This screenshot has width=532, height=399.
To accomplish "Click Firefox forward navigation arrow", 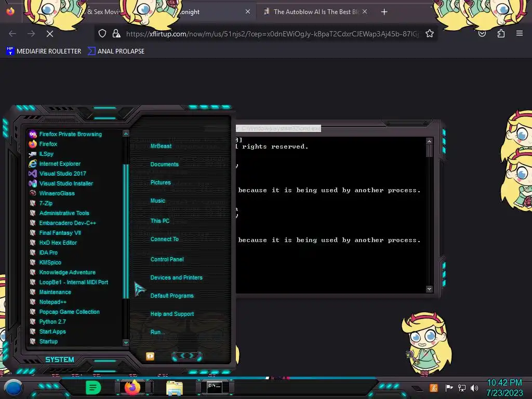I will (31, 34).
